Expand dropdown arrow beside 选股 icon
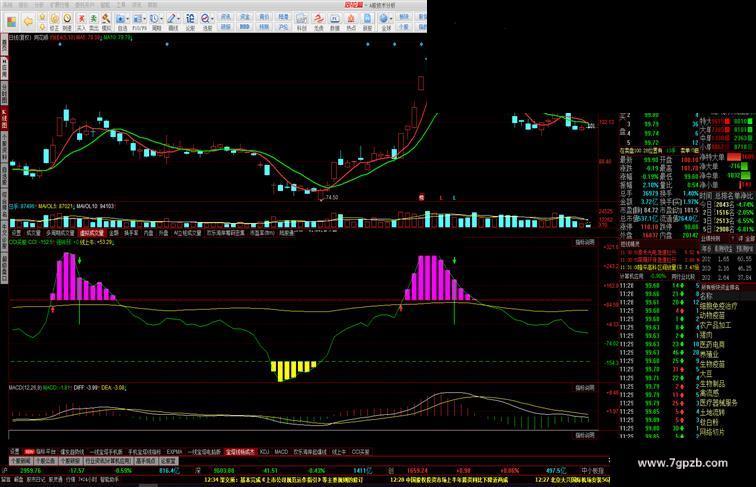756x487 pixels. click(213, 19)
